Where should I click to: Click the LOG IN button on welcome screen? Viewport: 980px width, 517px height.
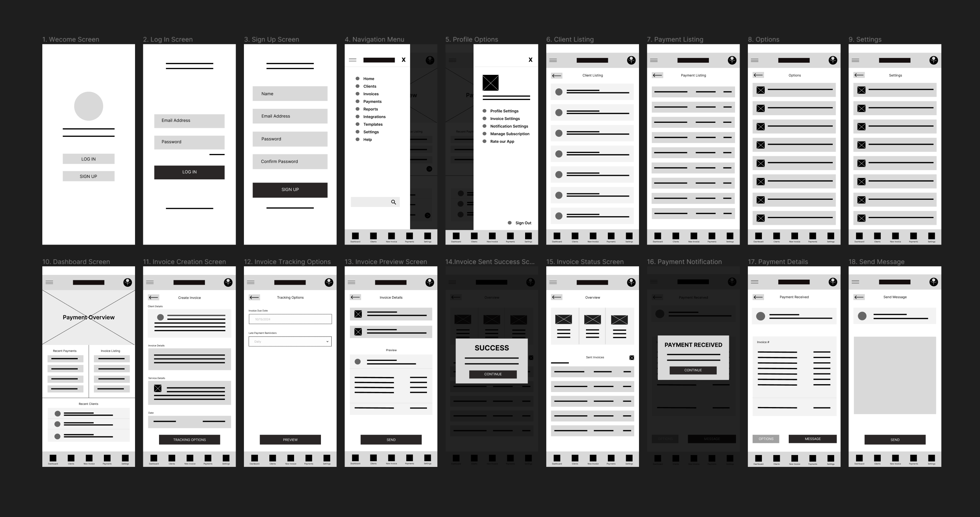90,158
